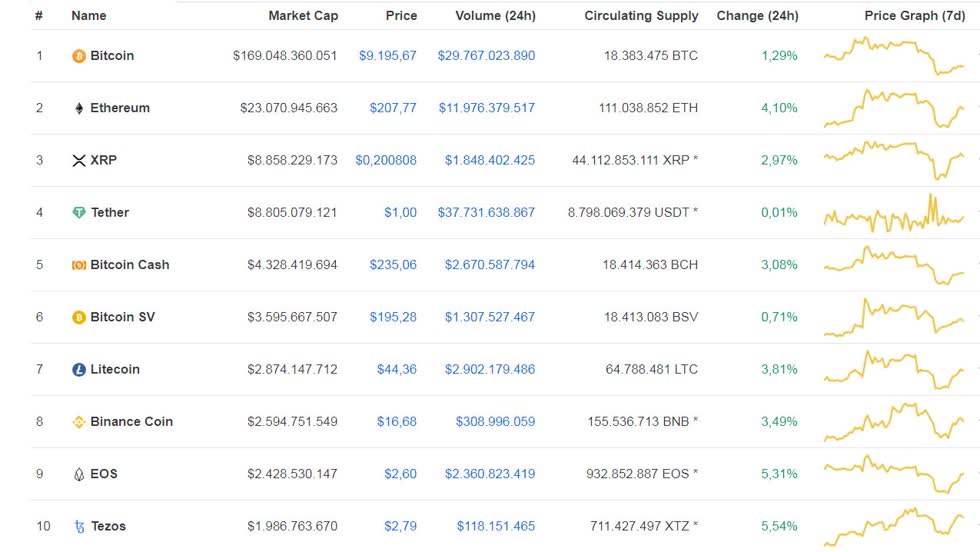The height and width of the screenshot is (552, 980).
Task: Open Tether volume link $37.731.638.867
Action: 486,213
